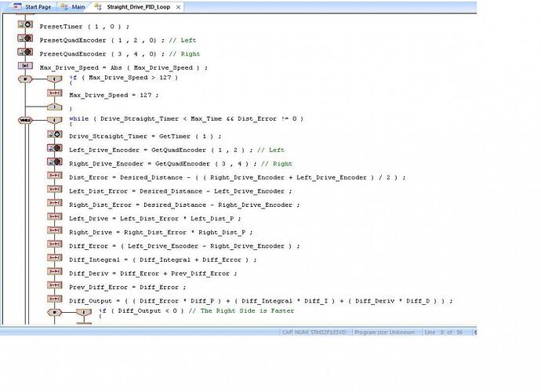Image resolution: width=541 pixels, height=392 pixels.
Task: Close the Straight_Drive_PID_Loop tab
Action: tap(179, 7)
